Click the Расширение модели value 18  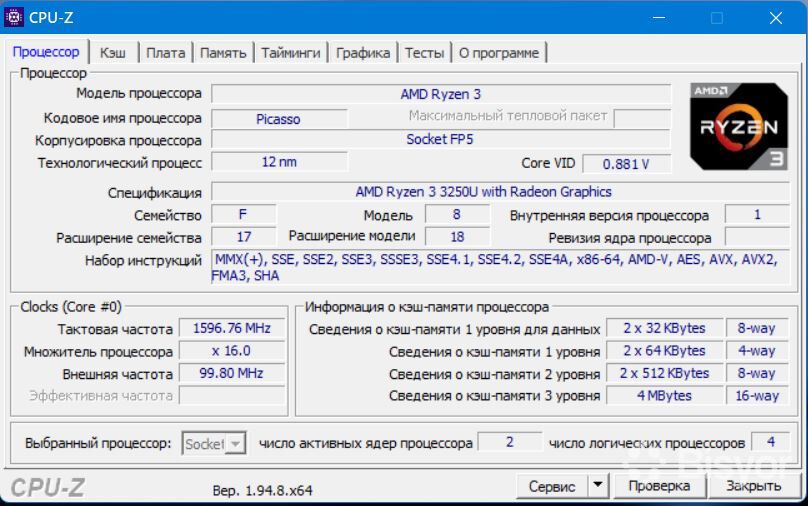point(457,237)
